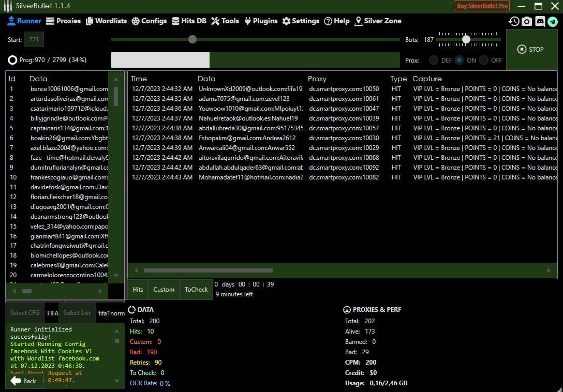Click the Prog circle icon
Viewport: 563px width, 392px height.
tap(12, 60)
